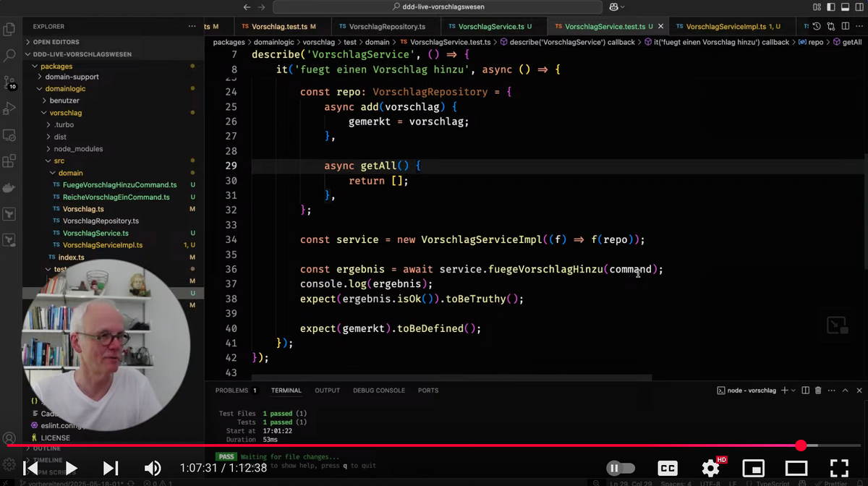Mute the video volume
The image size is (868, 486).
[x=152, y=468]
